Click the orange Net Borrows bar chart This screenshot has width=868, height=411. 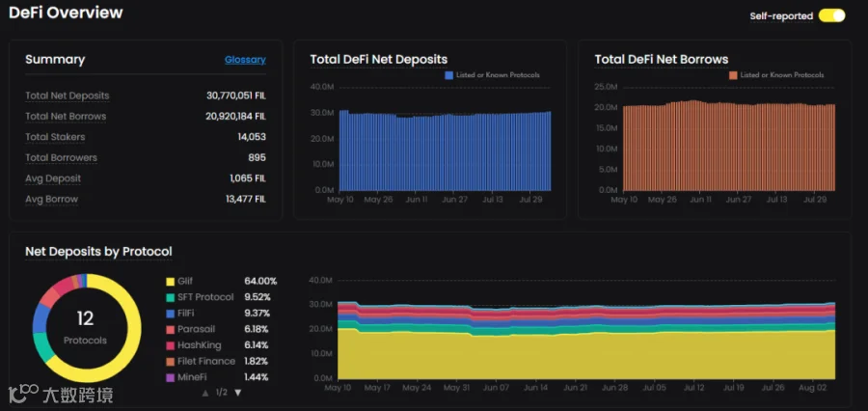728,147
